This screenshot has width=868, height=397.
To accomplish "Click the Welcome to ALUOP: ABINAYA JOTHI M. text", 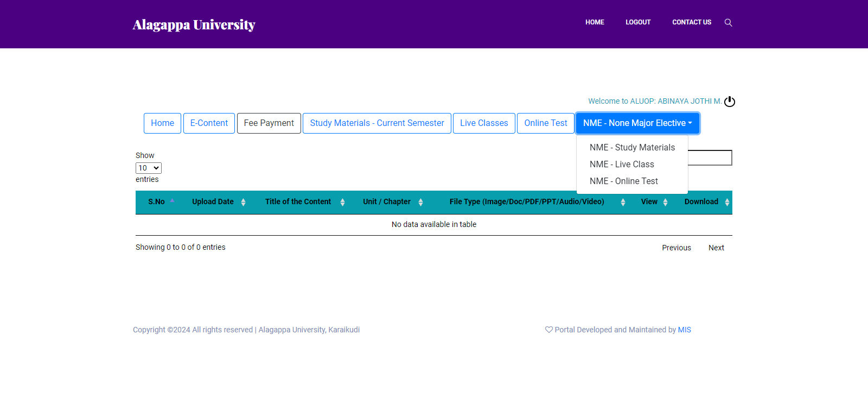I will pyautogui.click(x=655, y=101).
